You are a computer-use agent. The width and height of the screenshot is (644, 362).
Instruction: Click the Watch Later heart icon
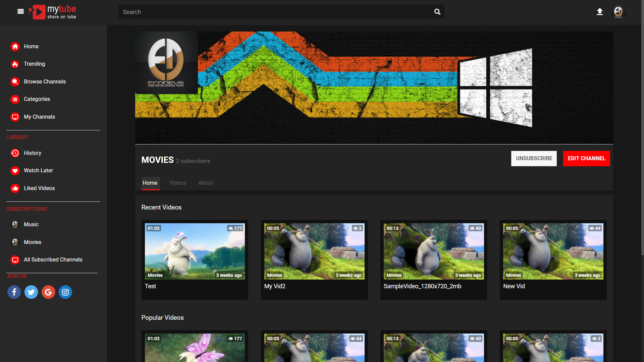click(15, 171)
